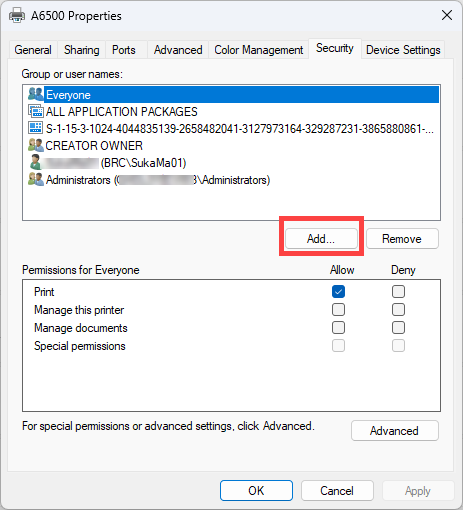Click the CREATOR OWNER group icon

36,145
